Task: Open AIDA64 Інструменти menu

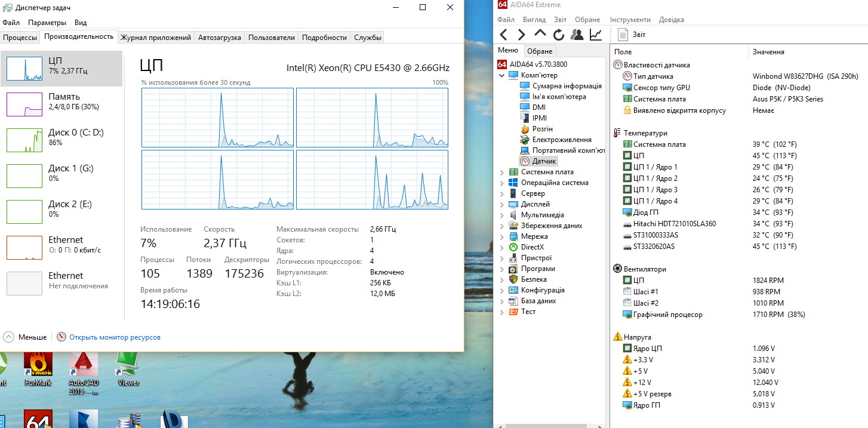Action: click(630, 20)
